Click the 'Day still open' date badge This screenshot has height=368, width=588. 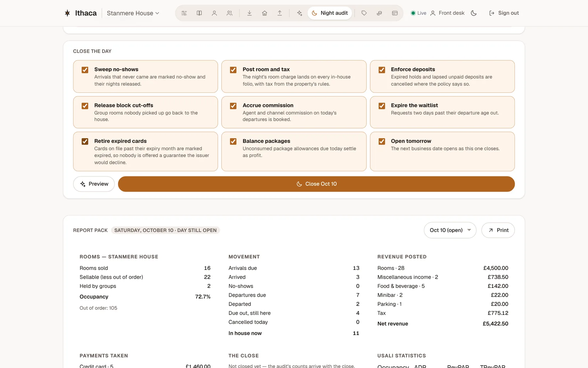[x=165, y=230]
